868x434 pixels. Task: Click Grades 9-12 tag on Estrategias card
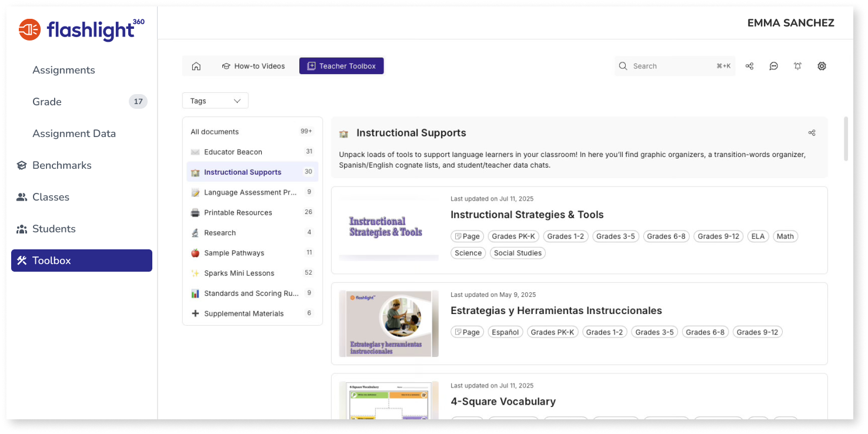click(757, 332)
